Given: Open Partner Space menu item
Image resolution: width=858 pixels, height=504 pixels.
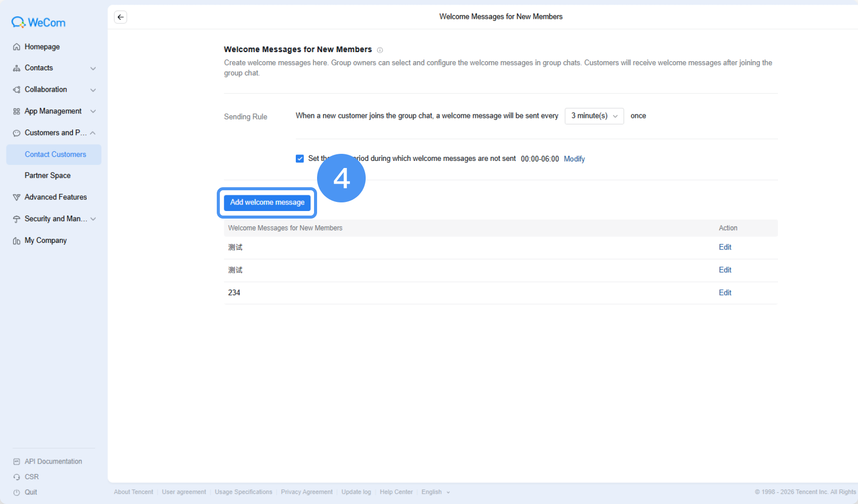Looking at the screenshot, I should 48,176.
